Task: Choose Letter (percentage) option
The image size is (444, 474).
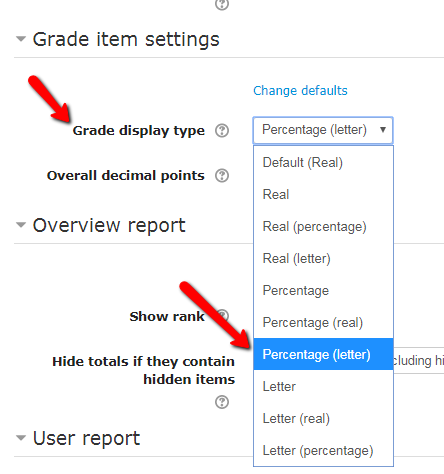Action: (323, 451)
